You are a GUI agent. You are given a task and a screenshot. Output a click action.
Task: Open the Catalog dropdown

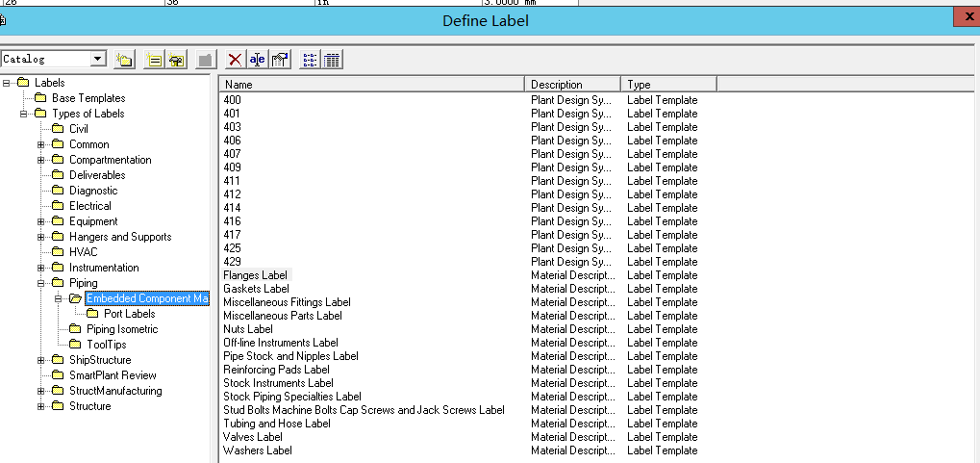pyautogui.click(x=98, y=59)
